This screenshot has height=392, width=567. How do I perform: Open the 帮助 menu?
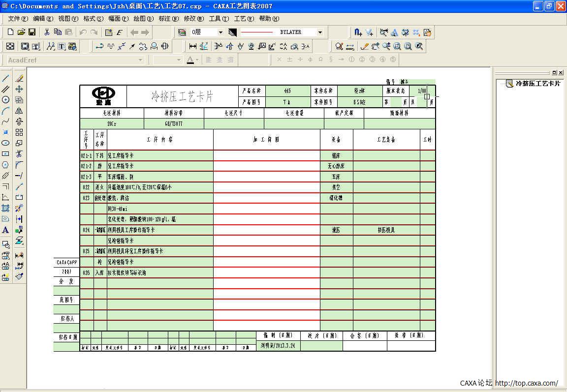tap(269, 19)
